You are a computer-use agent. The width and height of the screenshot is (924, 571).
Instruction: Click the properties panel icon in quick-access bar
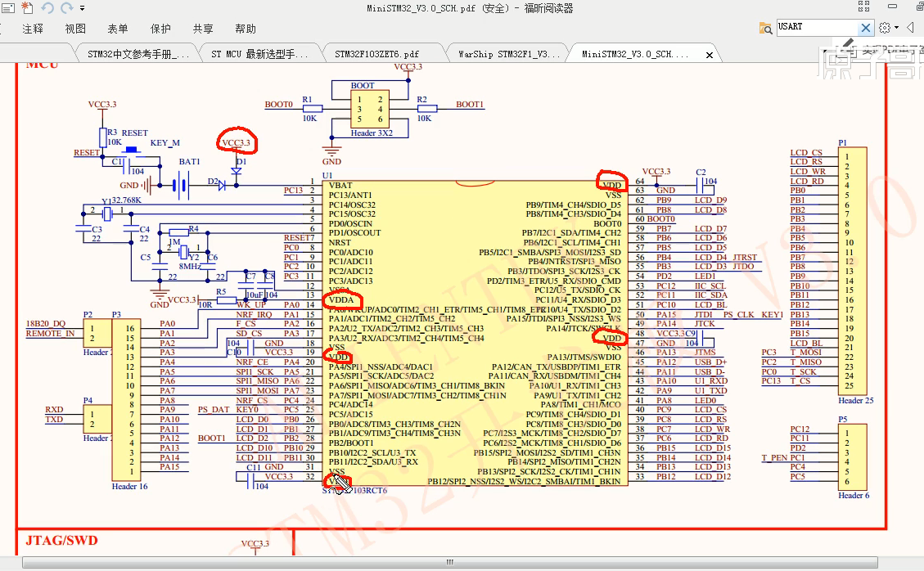click(x=7, y=8)
